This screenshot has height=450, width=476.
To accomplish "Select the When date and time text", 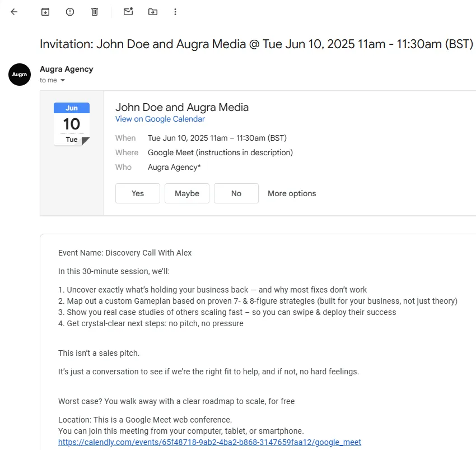I will tap(217, 138).
